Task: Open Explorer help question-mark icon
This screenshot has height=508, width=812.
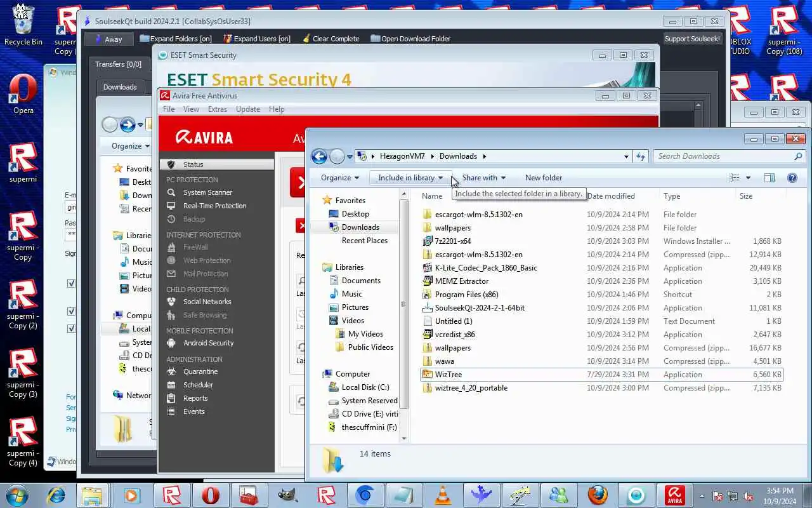Action: coord(792,178)
